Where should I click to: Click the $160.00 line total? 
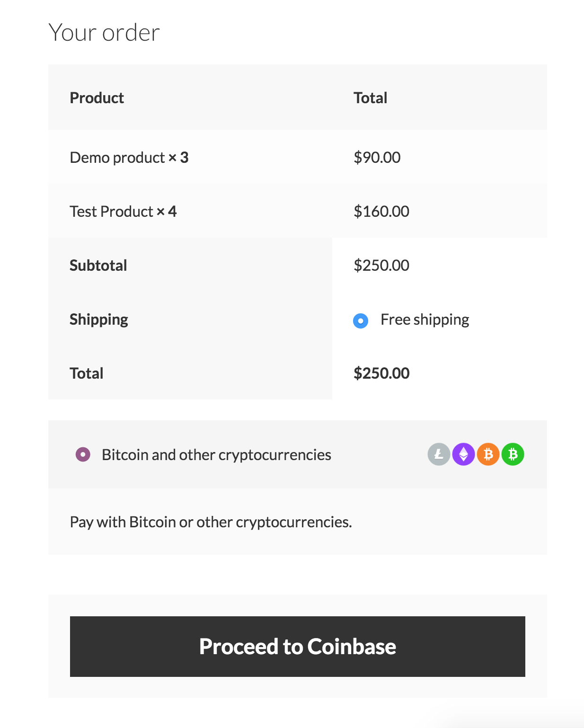[x=381, y=212]
